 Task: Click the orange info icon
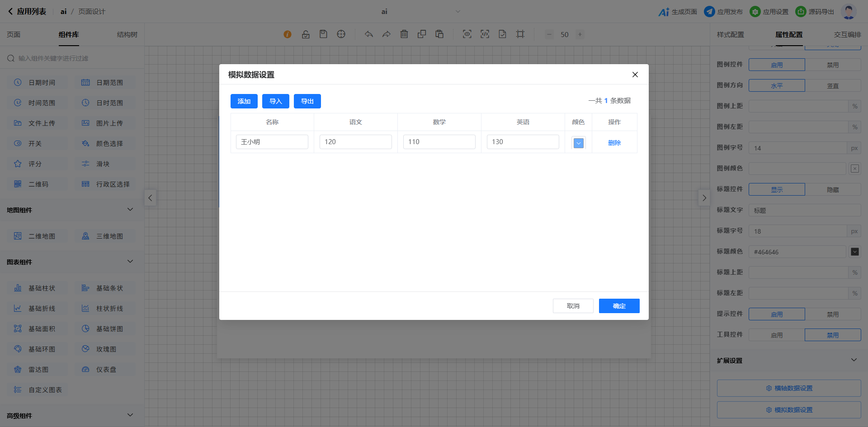coord(288,34)
